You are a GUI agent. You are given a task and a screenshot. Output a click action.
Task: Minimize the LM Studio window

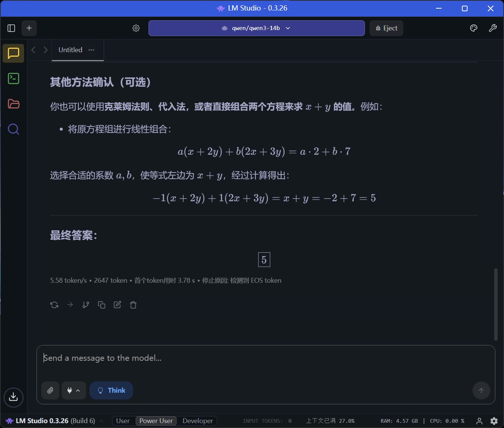point(439,8)
